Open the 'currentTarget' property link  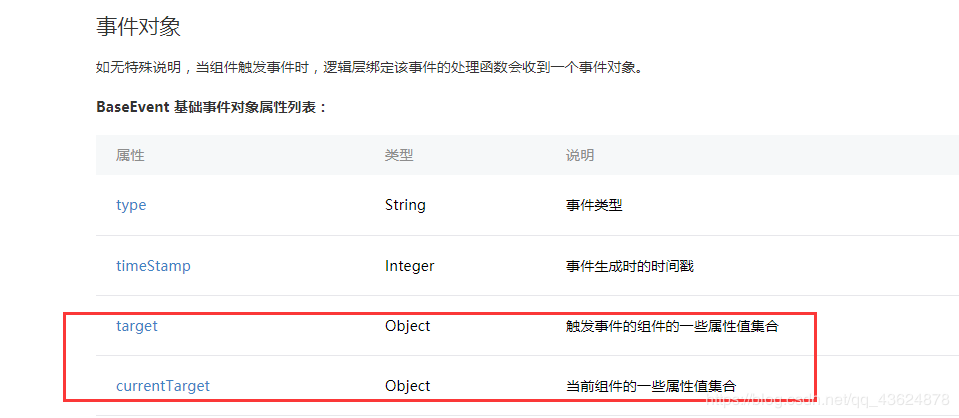(163, 386)
